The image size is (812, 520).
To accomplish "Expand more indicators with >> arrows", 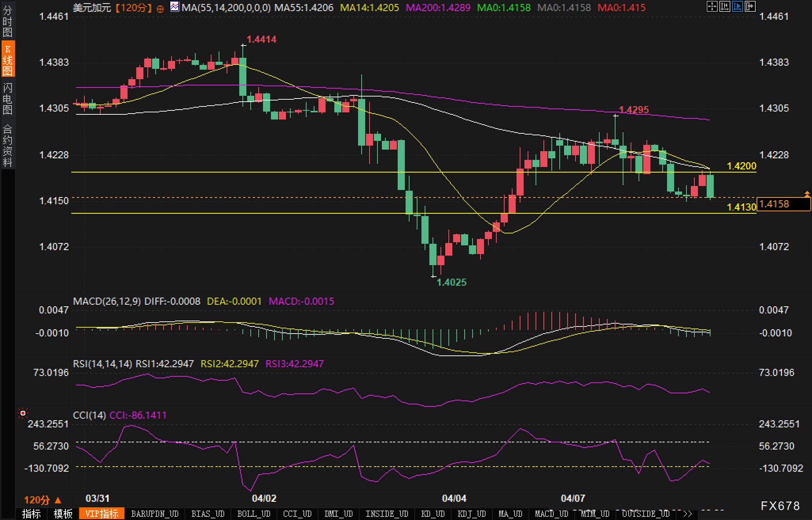I will (x=687, y=514).
